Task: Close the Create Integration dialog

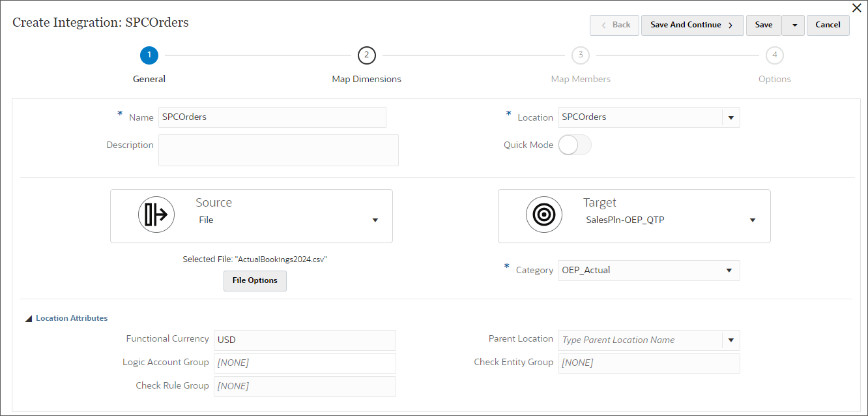Action: (x=857, y=8)
